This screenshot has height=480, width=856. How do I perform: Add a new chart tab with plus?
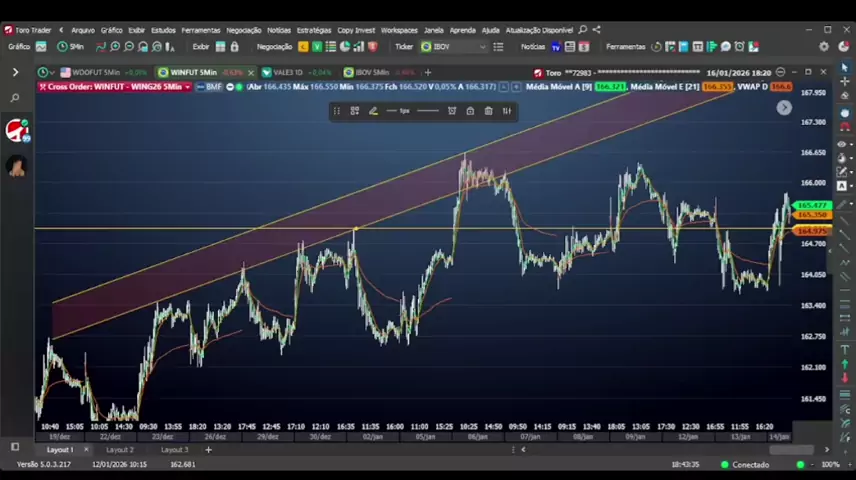click(428, 72)
